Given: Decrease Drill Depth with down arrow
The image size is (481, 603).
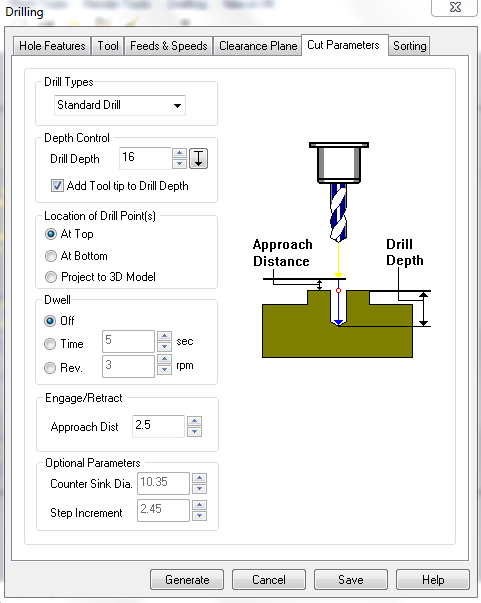Looking at the screenshot, I should [x=179, y=163].
